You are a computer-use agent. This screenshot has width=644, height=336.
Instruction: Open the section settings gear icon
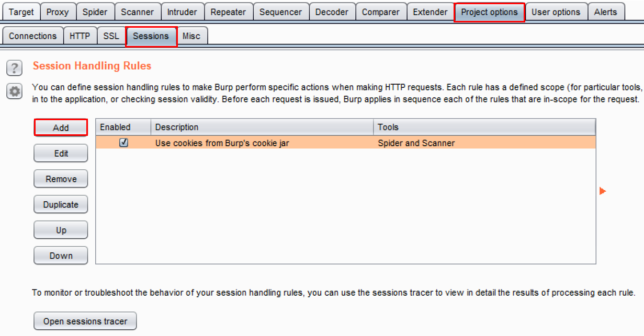(x=15, y=91)
